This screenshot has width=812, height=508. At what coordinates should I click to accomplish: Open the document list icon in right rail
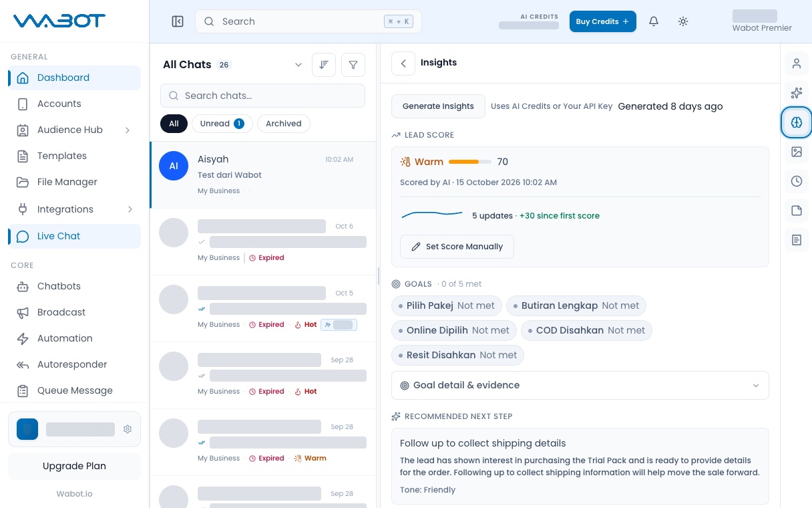pos(797,240)
